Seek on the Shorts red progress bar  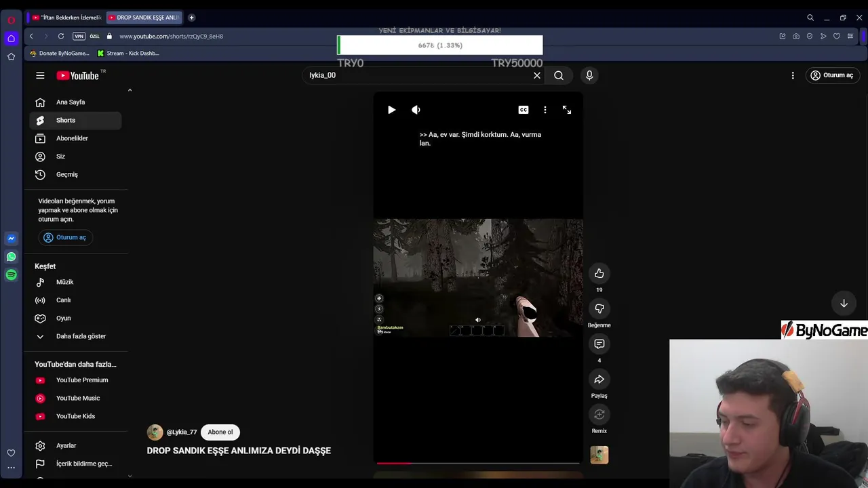tap(478, 463)
